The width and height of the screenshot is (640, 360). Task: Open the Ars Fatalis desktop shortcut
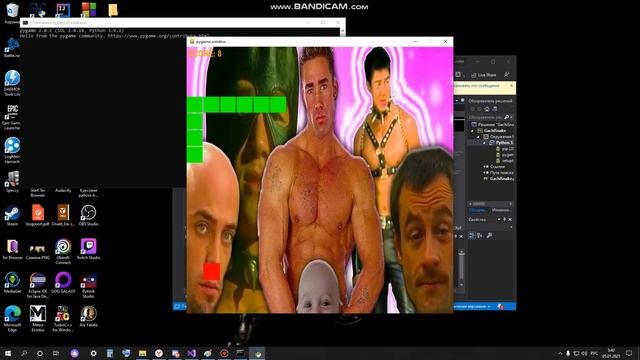[x=88, y=316]
